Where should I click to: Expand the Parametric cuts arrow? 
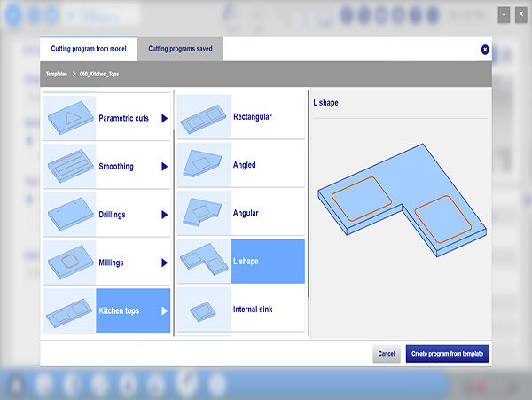coord(164,118)
